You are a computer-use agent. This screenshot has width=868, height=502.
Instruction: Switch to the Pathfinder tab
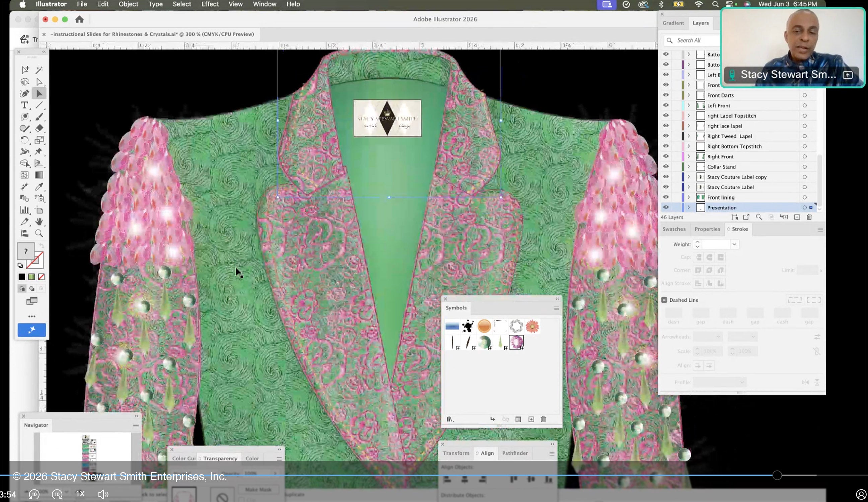(x=515, y=453)
